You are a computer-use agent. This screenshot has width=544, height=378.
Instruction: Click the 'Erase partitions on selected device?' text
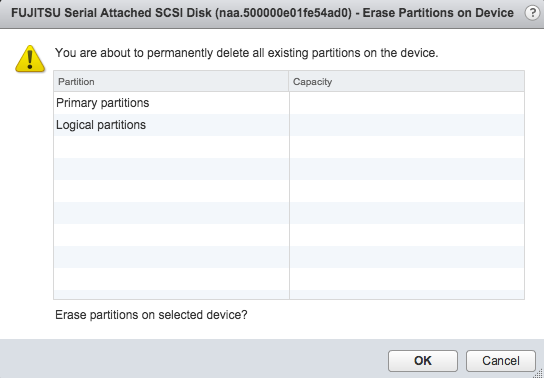click(x=151, y=315)
